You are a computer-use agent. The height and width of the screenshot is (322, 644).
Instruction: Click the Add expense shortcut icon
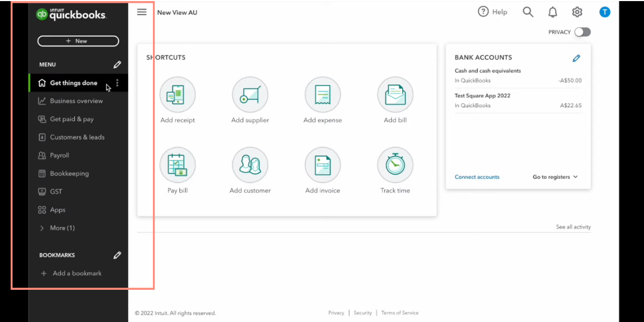(323, 94)
